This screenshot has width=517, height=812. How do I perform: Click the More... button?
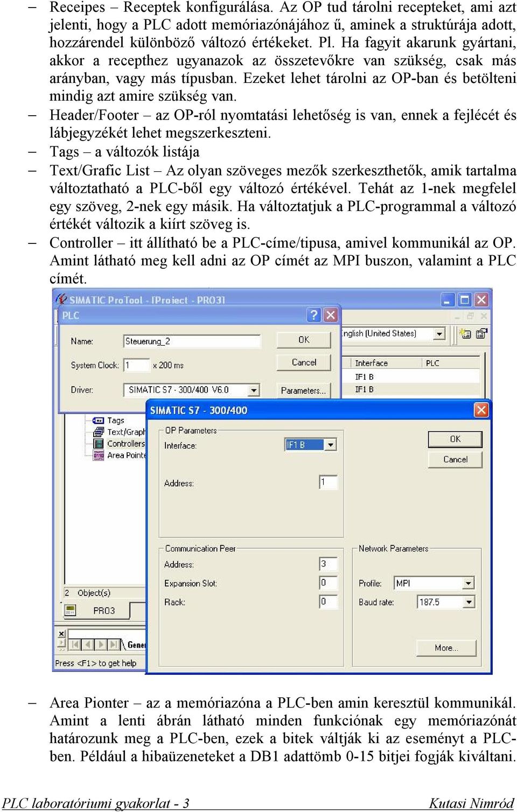pyautogui.click(x=446, y=648)
